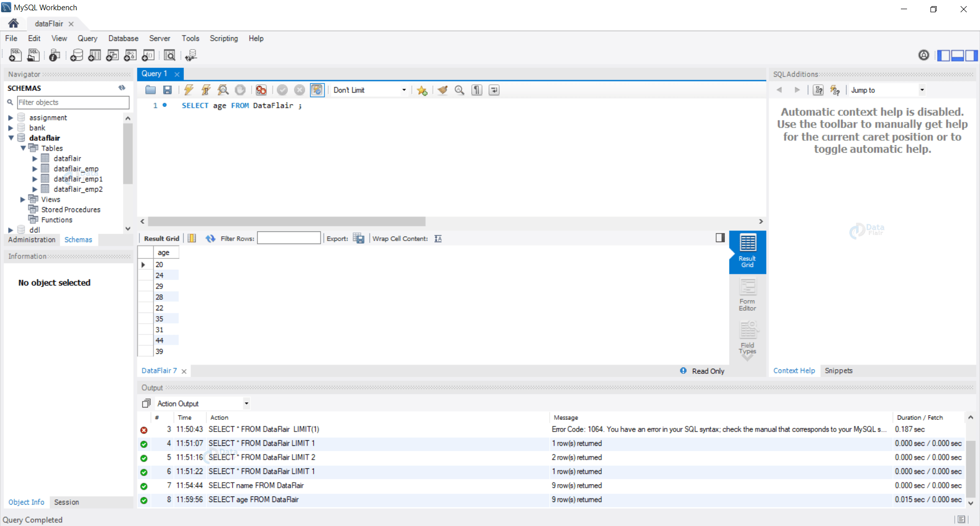Screen dimensions: 980x526
Task: Open SQL script file toolbar icon
Action: [x=33, y=55]
